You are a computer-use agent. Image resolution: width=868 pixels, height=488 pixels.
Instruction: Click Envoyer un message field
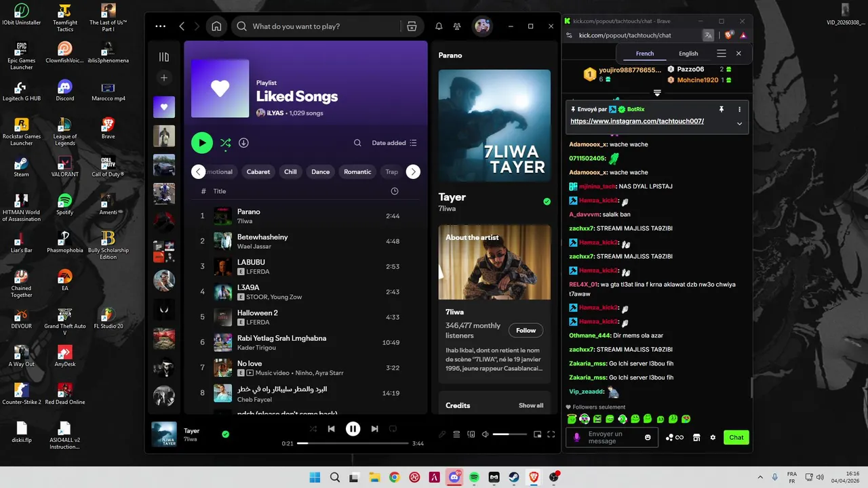click(x=613, y=438)
